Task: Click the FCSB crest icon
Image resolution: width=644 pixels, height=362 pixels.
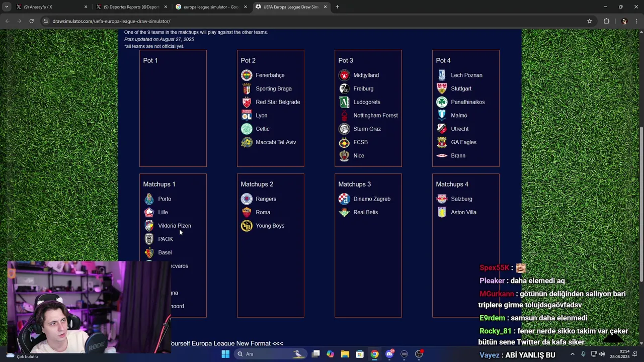Action: (x=344, y=142)
